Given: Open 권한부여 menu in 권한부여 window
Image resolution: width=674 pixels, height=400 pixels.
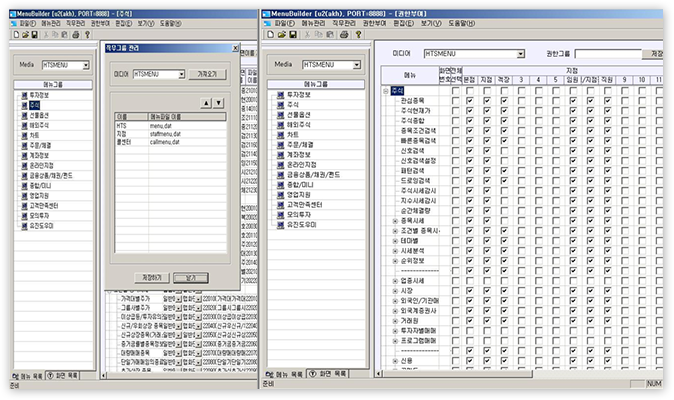Looking at the screenshot, I should (374, 23).
